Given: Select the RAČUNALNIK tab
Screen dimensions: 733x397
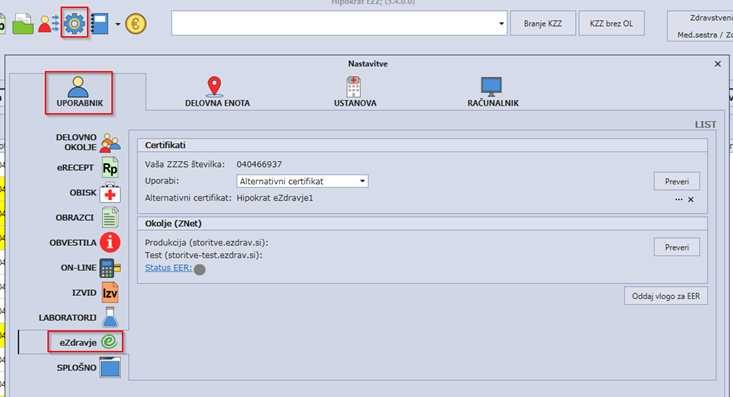Looking at the screenshot, I should (493, 93).
